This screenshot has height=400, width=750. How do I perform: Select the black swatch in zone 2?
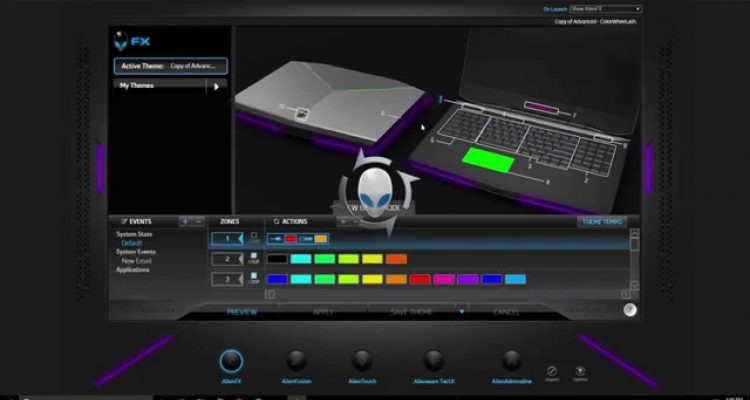pos(277,259)
